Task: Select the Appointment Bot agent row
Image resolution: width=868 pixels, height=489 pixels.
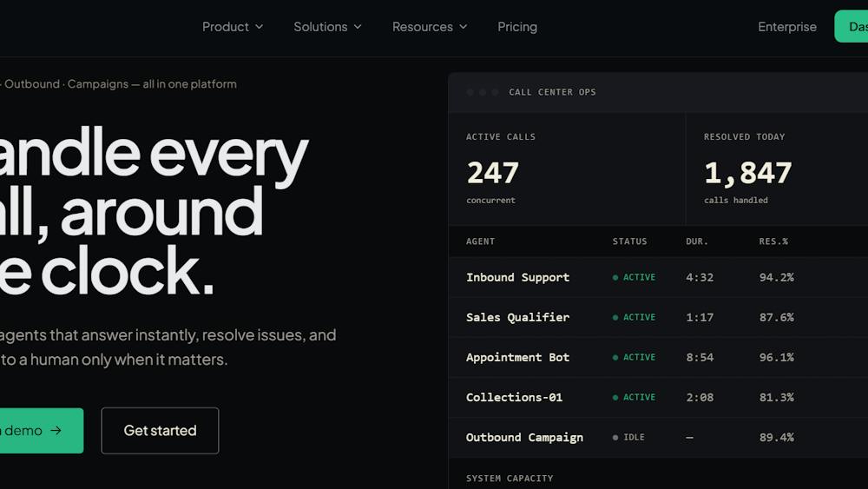Action: (x=658, y=357)
